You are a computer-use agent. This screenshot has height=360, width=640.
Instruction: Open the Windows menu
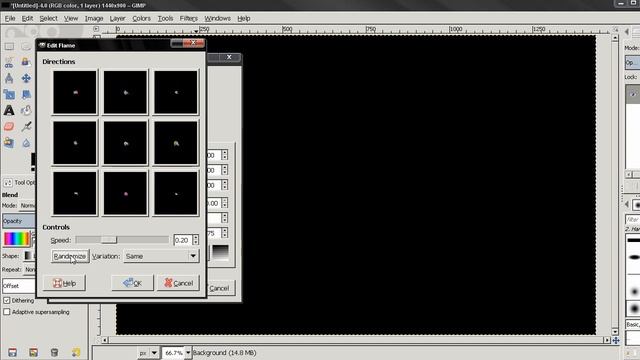pyautogui.click(x=217, y=18)
